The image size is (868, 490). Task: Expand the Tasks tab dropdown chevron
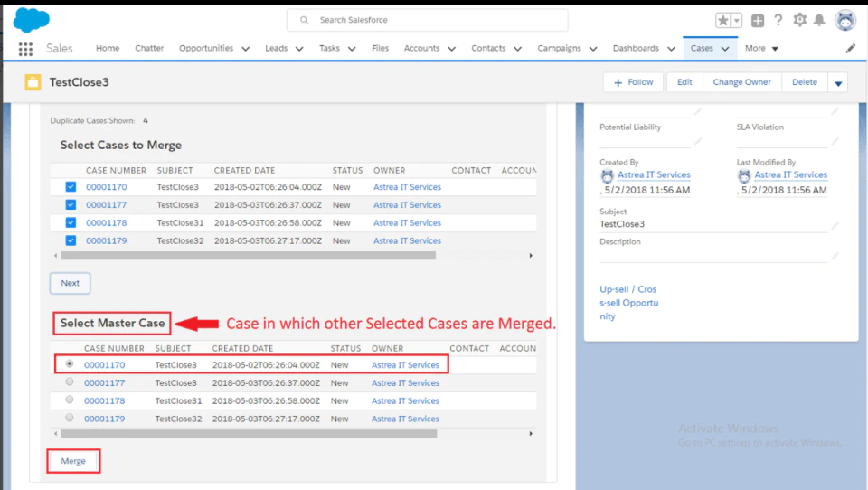(x=352, y=49)
